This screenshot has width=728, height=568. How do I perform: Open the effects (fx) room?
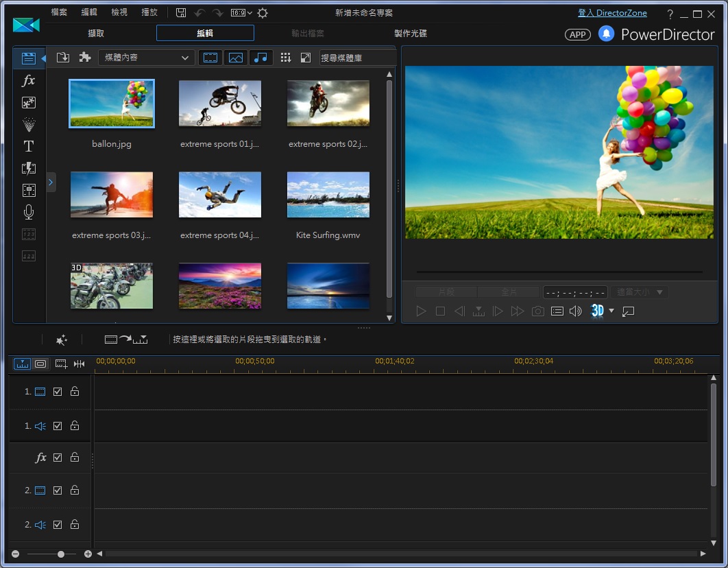click(x=29, y=80)
